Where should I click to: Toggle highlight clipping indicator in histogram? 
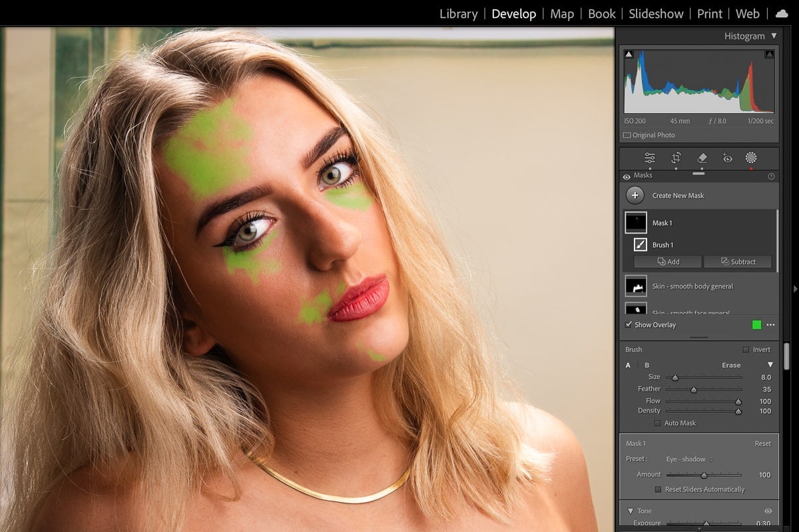pos(769,54)
